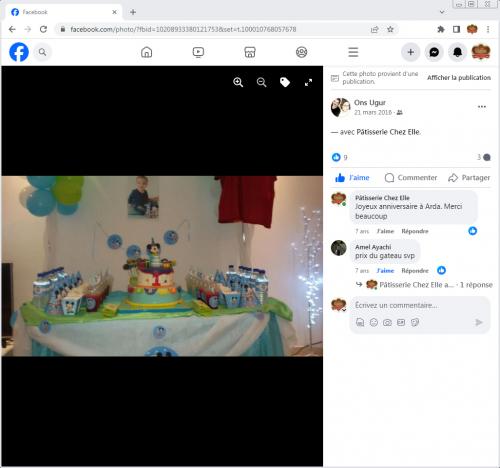Open the hamburger menu in the Facebook header
Viewport: 500px width, 468px height.
tap(353, 52)
